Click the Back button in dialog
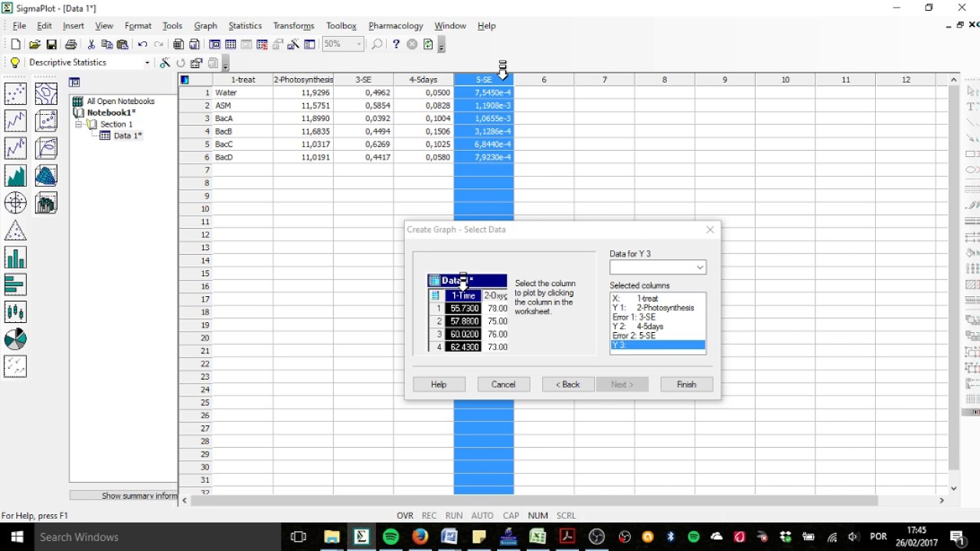Viewport: 980px width, 551px height. pyautogui.click(x=568, y=384)
